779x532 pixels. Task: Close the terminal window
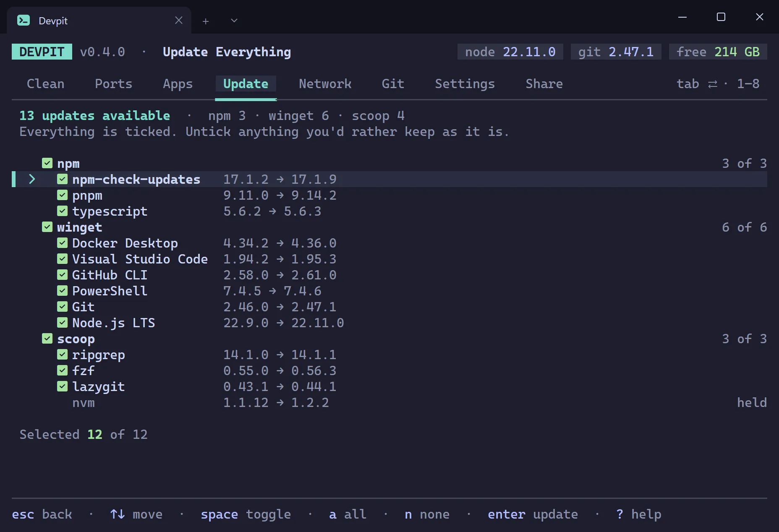click(x=760, y=17)
